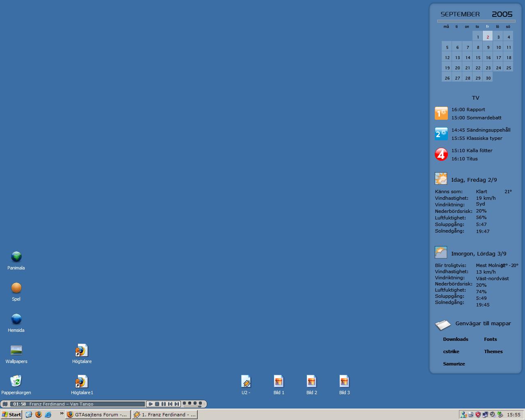
Task: Open the Downloads folder shortcut
Action: coord(455,339)
